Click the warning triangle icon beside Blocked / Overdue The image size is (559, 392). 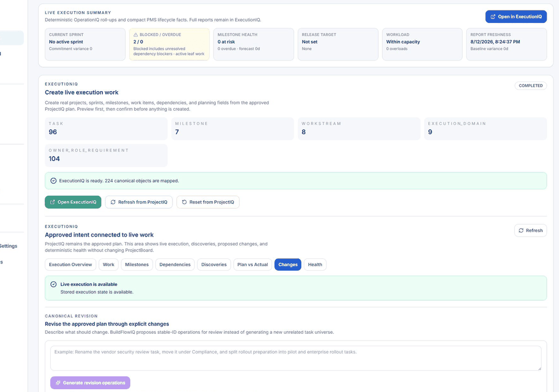[135, 35]
